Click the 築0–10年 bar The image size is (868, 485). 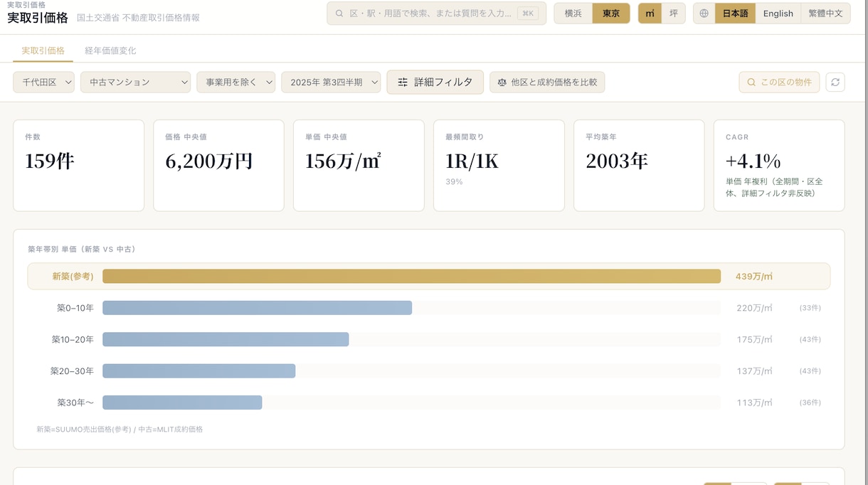pos(257,308)
